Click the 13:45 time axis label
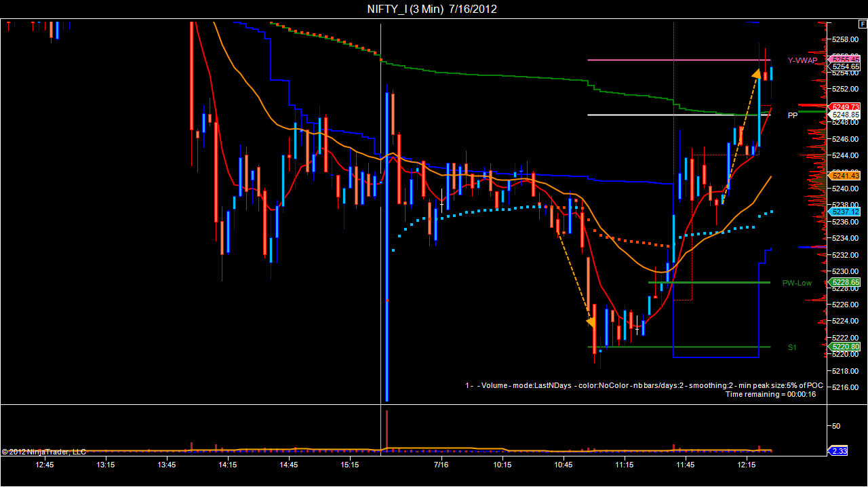The width and height of the screenshot is (868, 487). coord(166,465)
